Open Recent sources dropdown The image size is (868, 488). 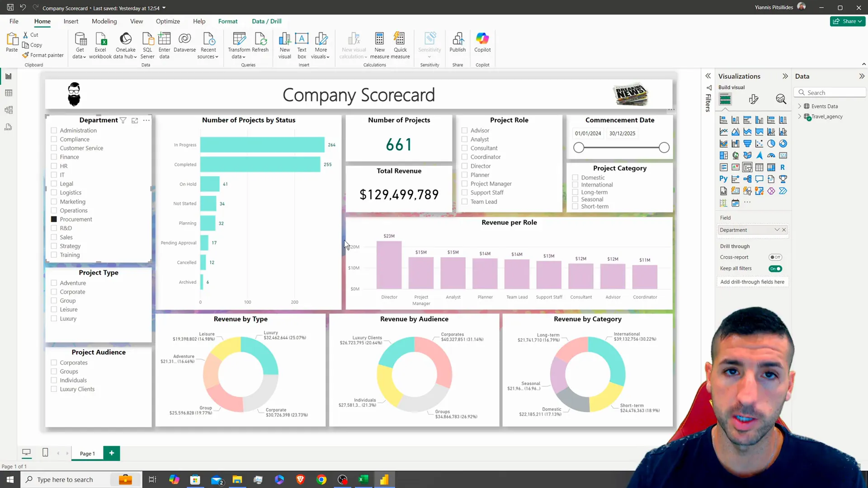(x=208, y=46)
